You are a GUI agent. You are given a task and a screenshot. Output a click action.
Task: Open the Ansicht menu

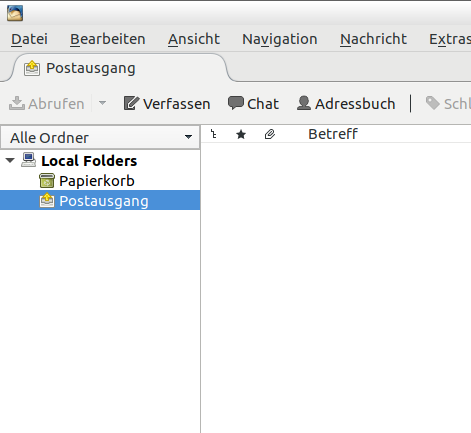click(x=194, y=39)
